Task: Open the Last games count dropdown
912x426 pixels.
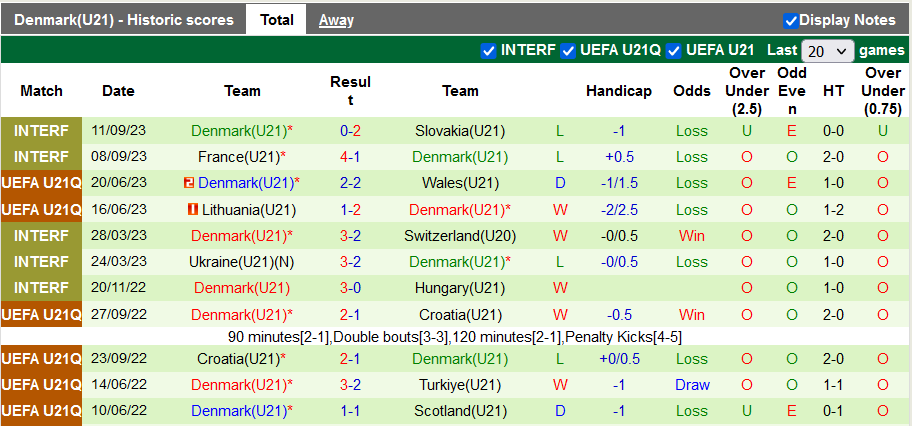Action: 828,50
